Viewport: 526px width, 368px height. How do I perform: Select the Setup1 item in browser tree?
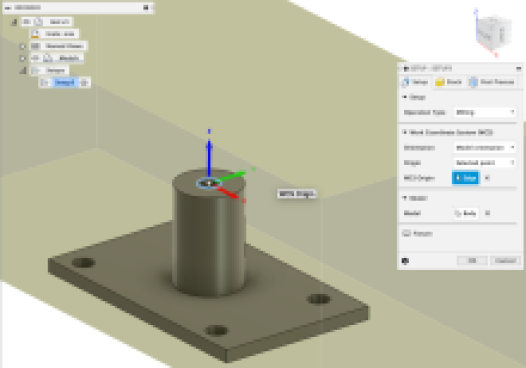point(65,83)
